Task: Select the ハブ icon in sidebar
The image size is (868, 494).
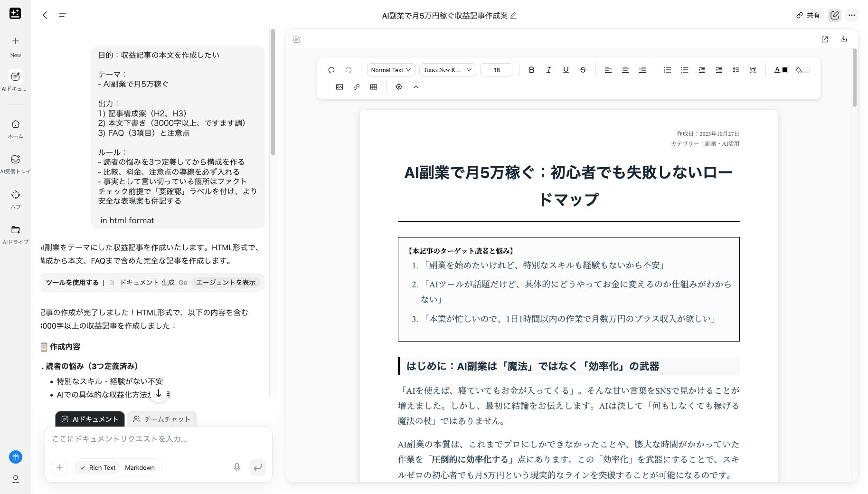Action: 16,198
